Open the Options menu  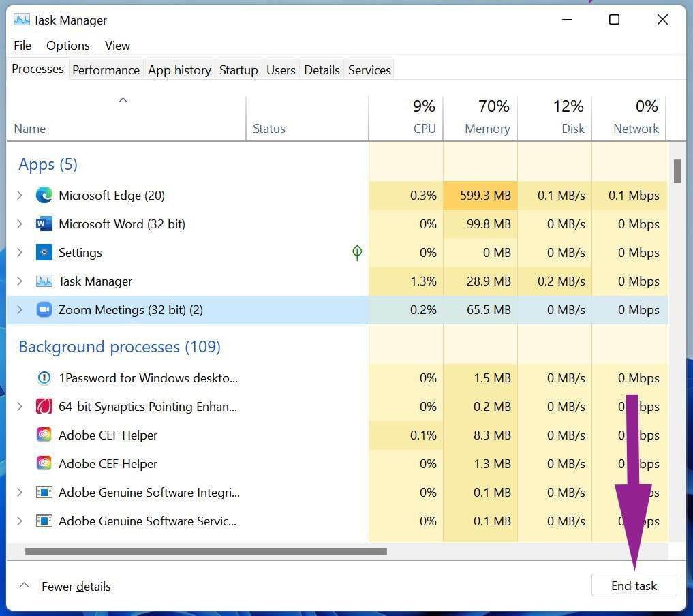68,46
